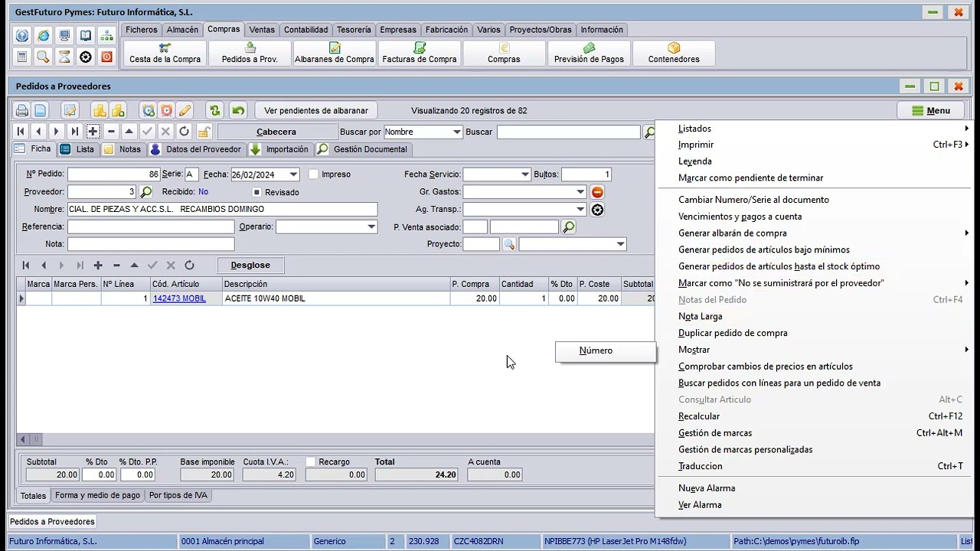Click the Cabecera button
Viewport: 980px width, 551px height.
(x=276, y=132)
